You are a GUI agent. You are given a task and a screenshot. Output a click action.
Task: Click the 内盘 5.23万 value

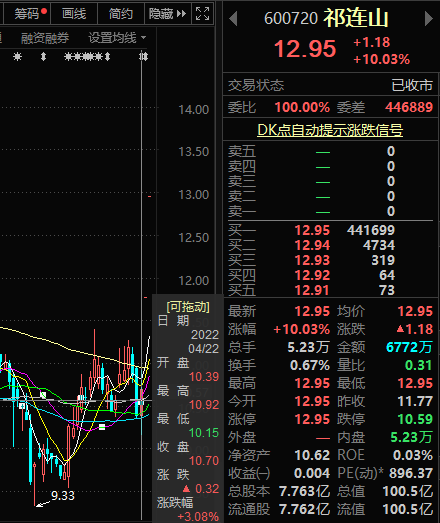click(x=411, y=437)
